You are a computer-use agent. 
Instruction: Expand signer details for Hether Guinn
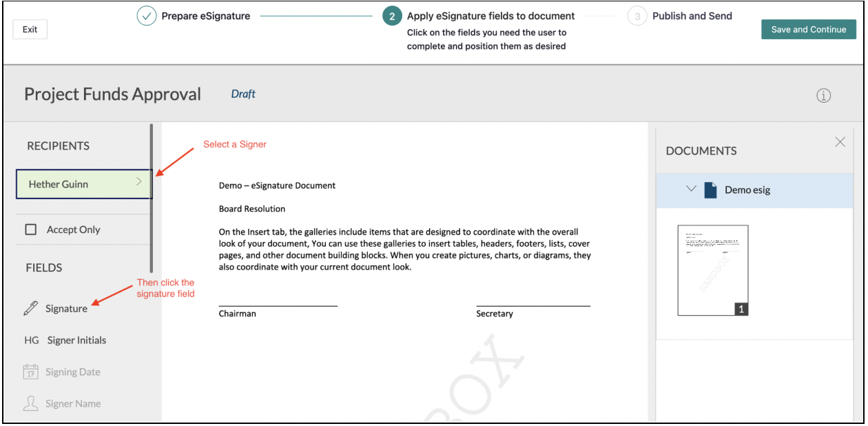(x=139, y=183)
